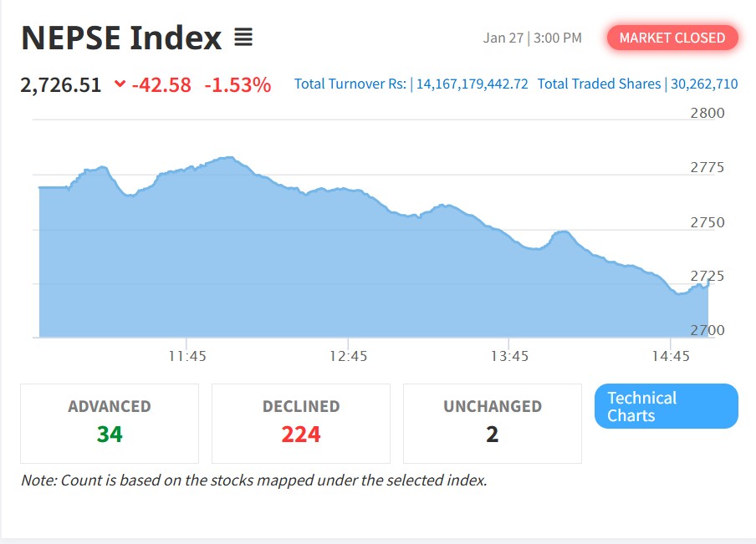Click the Jan 27 3:00 PM timestamp
This screenshot has height=544, width=756.
[532, 38]
